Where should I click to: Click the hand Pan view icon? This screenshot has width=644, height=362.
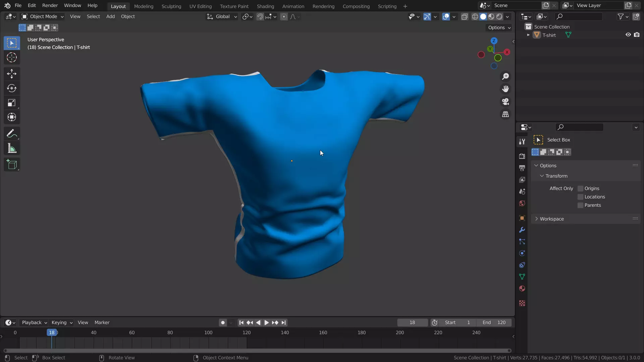point(505,89)
